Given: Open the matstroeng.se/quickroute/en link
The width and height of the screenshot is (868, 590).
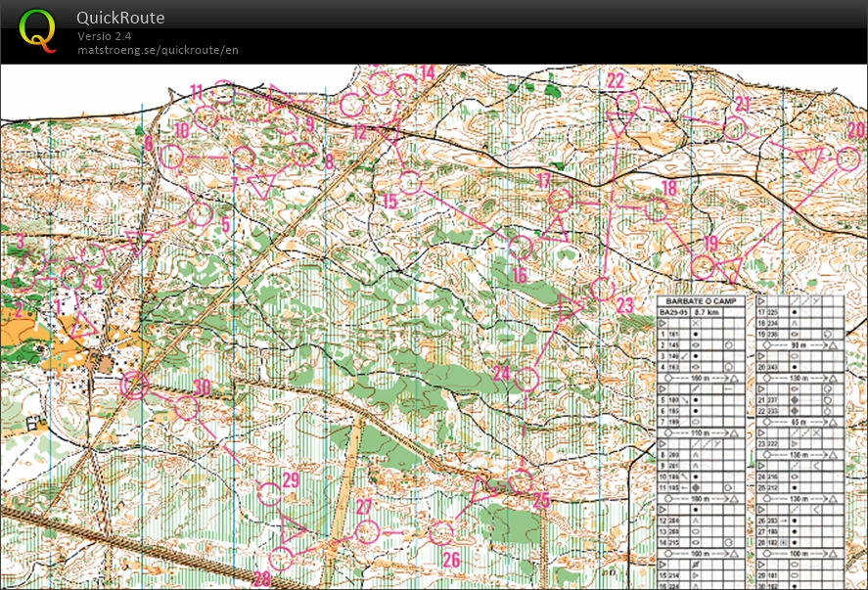Looking at the screenshot, I should (x=158, y=50).
